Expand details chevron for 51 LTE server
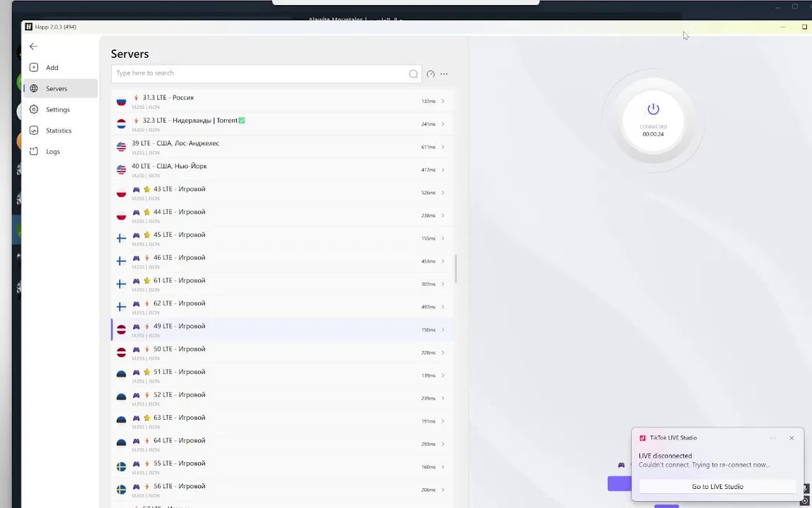This screenshot has height=508, width=812. (x=443, y=375)
